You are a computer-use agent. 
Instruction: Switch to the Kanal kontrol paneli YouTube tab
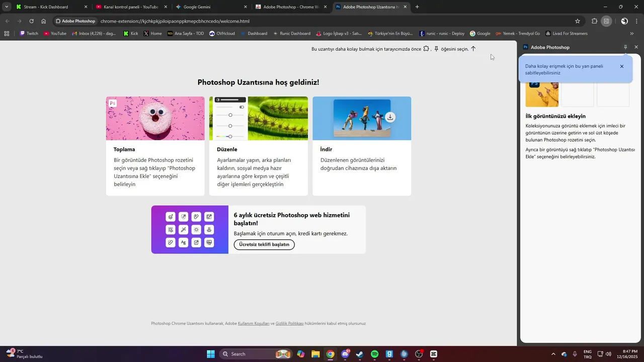[x=131, y=7]
